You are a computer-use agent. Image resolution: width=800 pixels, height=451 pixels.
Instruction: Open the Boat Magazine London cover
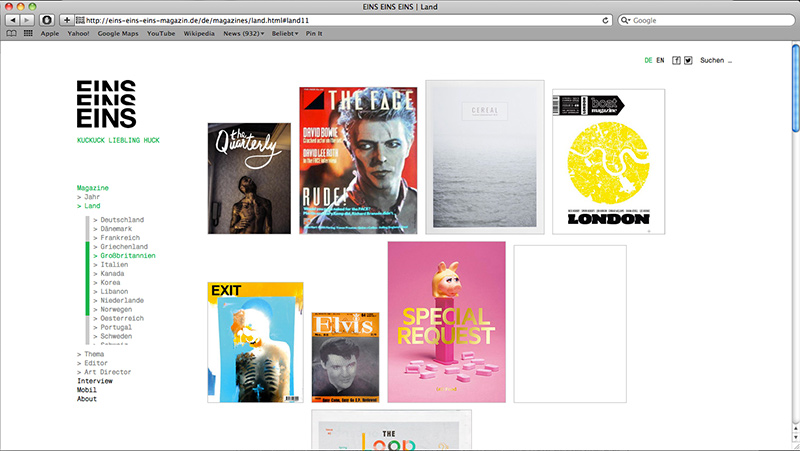[x=609, y=162]
